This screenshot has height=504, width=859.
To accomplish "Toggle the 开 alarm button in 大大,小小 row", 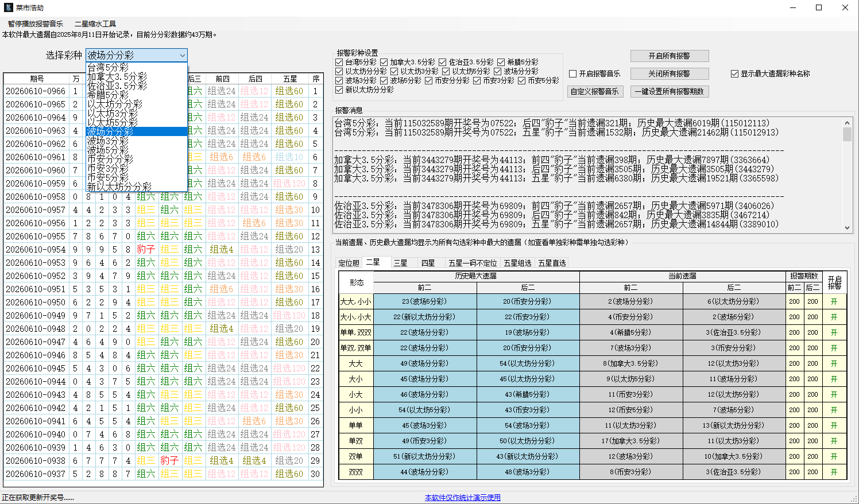I will click(834, 301).
